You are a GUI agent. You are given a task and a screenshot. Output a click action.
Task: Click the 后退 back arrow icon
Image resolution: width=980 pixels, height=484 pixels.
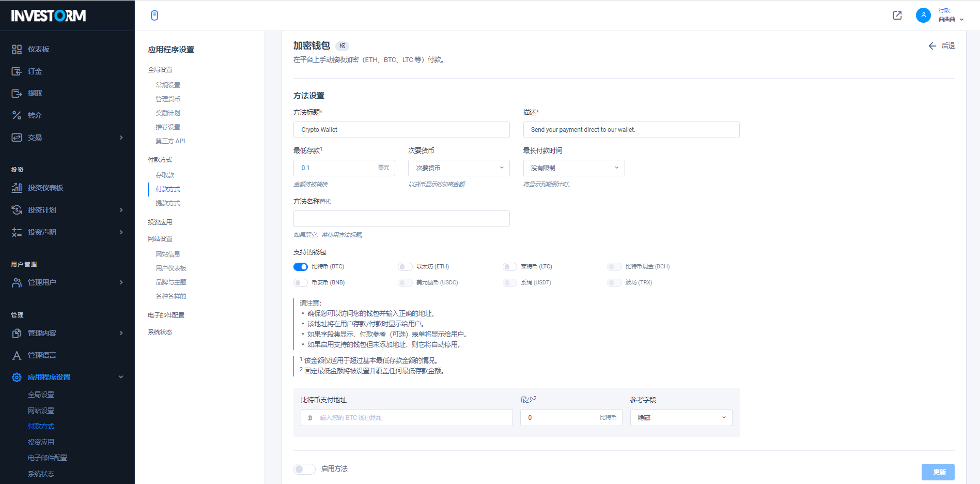click(932, 46)
